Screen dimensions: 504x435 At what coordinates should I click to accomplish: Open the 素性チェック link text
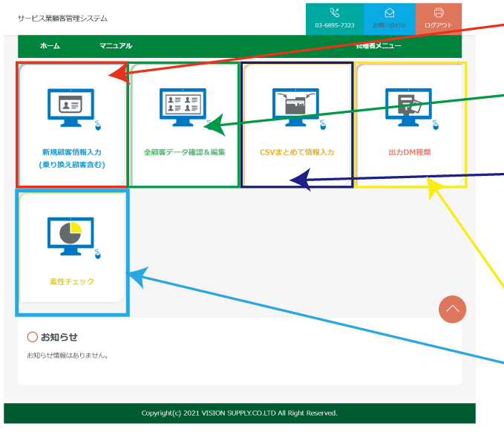coord(72,281)
